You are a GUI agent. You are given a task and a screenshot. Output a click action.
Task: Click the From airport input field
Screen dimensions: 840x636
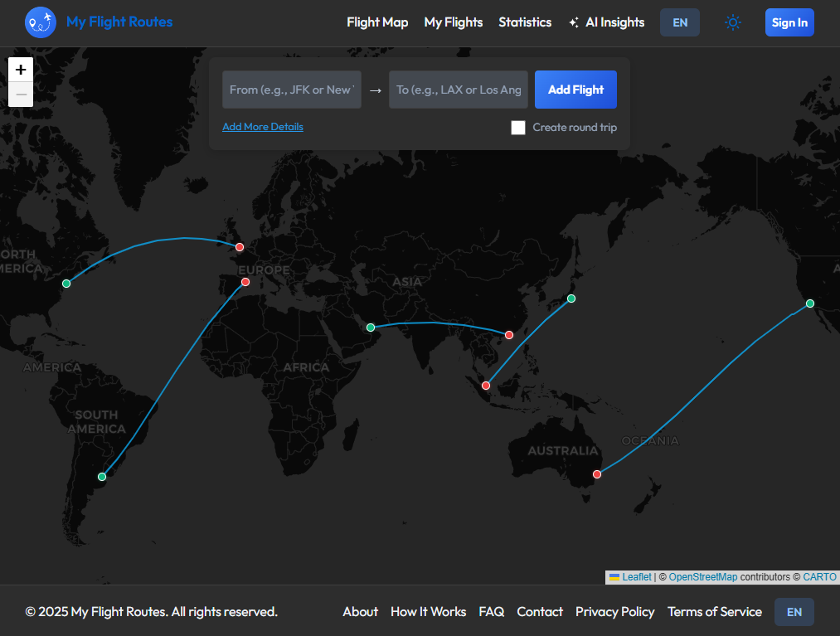[291, 90]
